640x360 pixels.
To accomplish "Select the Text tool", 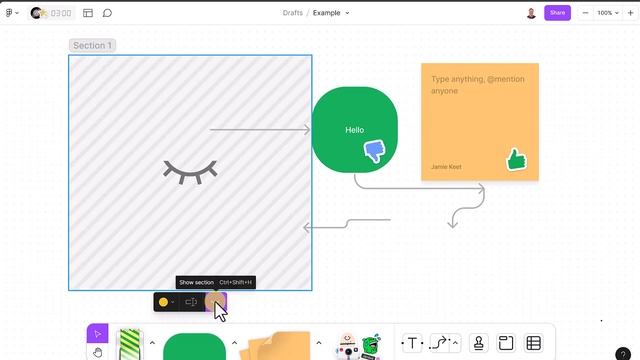I will tap(412, 343).
